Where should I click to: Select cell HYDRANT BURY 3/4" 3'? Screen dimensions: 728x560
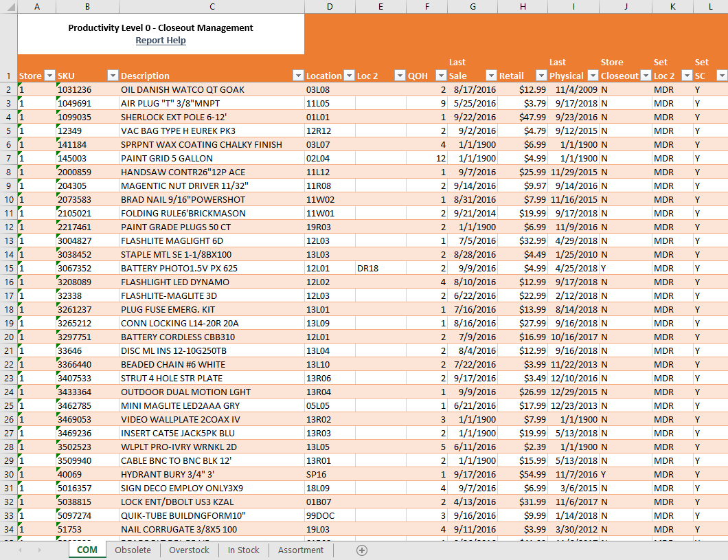(212, 475)
